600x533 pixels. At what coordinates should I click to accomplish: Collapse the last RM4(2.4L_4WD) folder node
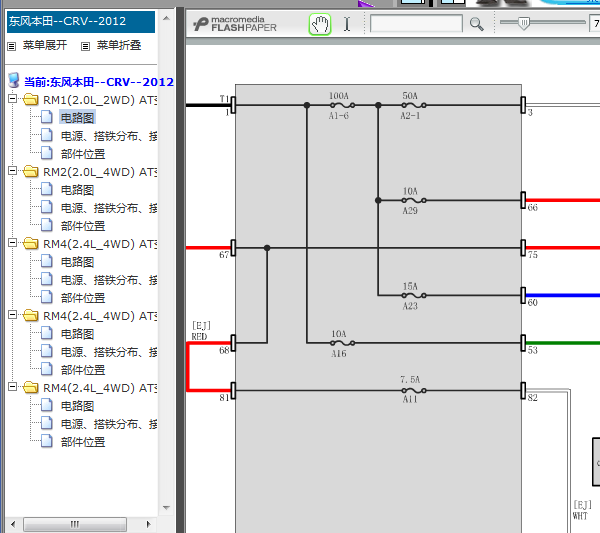pyautogui.click(x=13, y=387)
